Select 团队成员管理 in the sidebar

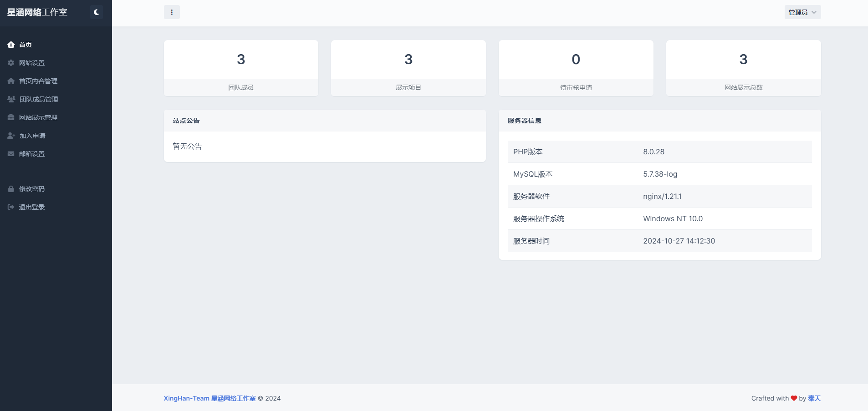tap(39, 99)
